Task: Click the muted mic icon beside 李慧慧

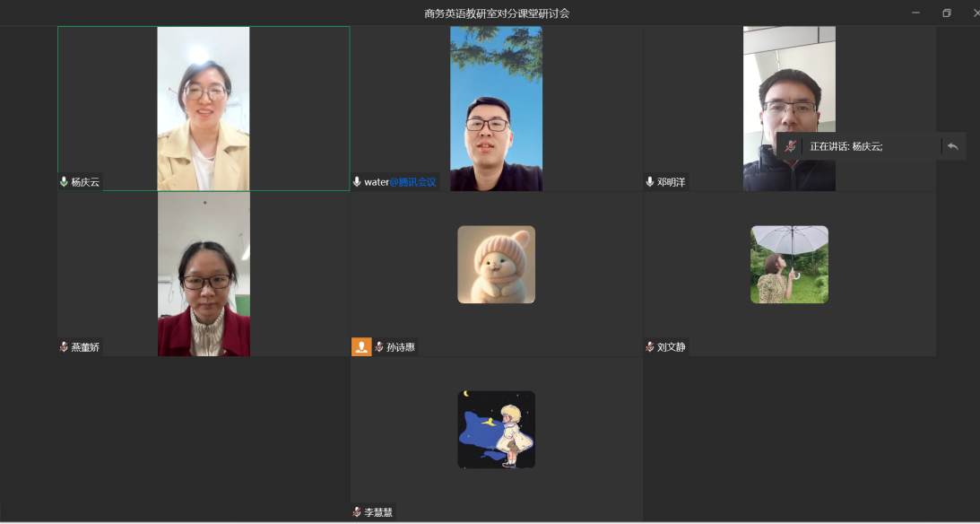Action: [357, 512]
